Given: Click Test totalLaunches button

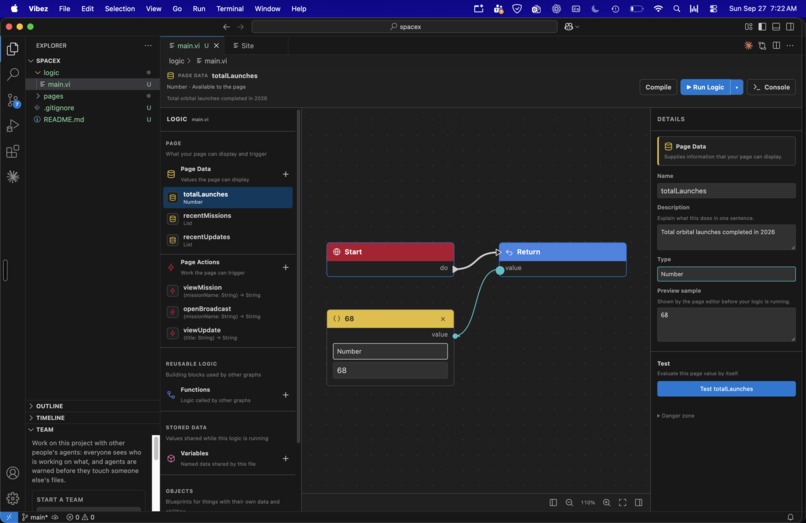Looking at the screenshot, I should point(726,389).
